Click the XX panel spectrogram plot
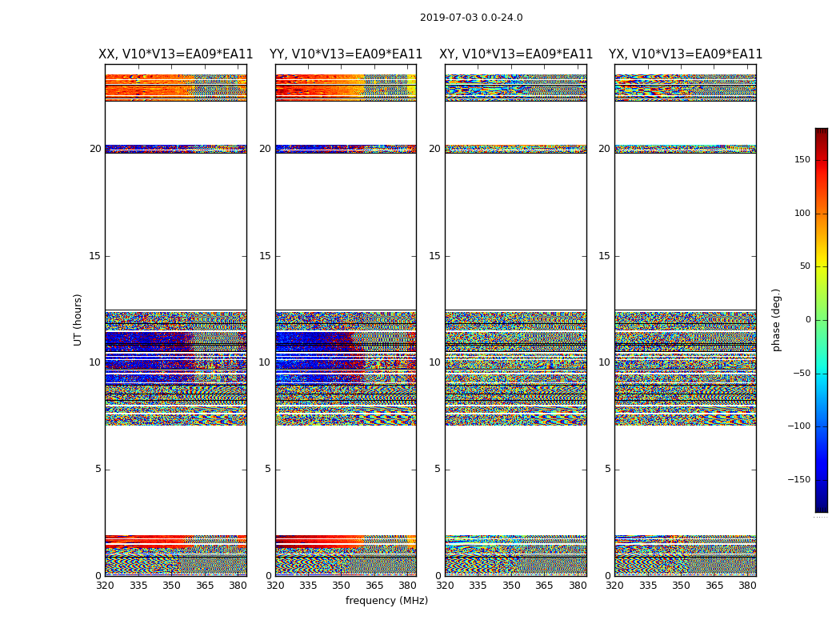This screenshot has width=840, height=640. pos(176,320)
